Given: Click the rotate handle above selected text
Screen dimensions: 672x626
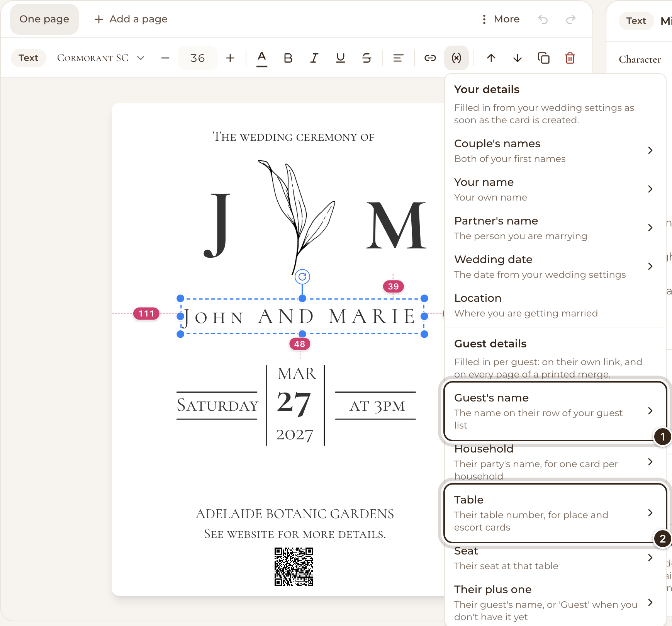Looking at the screenshot, I should 302,277.
